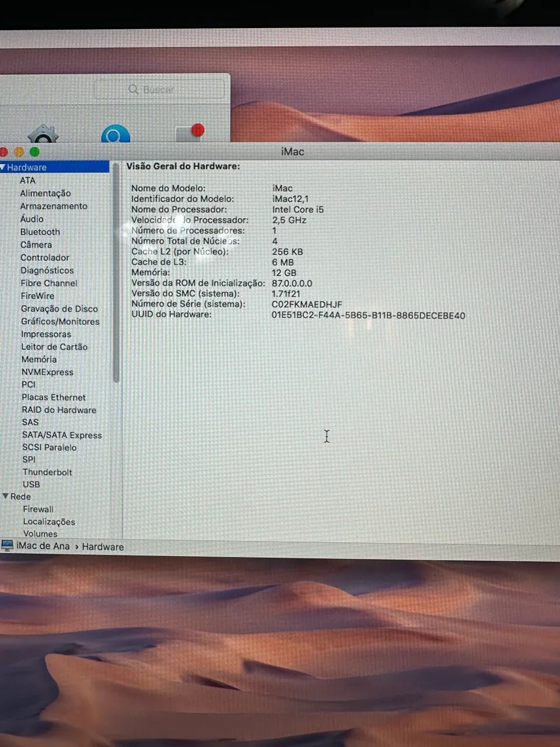
Task: Collapse the Rede disclosure triangle
Action: (5, 497)
